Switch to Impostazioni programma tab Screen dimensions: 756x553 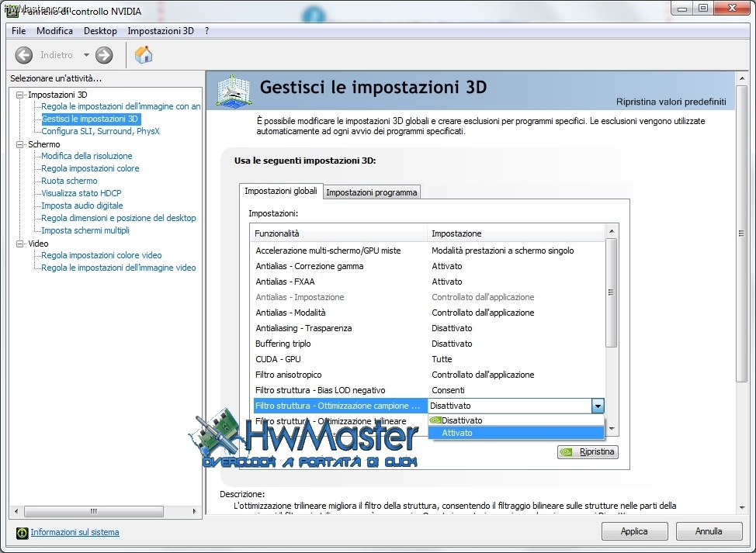(x=371, y=192)
